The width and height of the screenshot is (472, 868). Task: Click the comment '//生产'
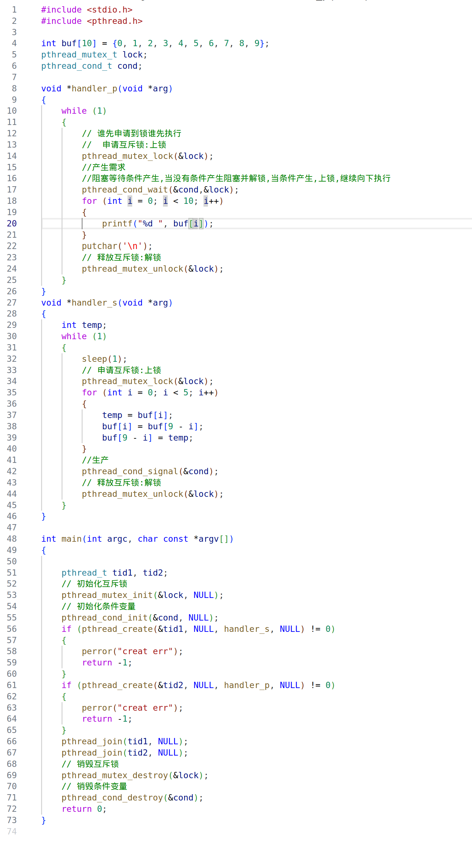coord(95,460)
